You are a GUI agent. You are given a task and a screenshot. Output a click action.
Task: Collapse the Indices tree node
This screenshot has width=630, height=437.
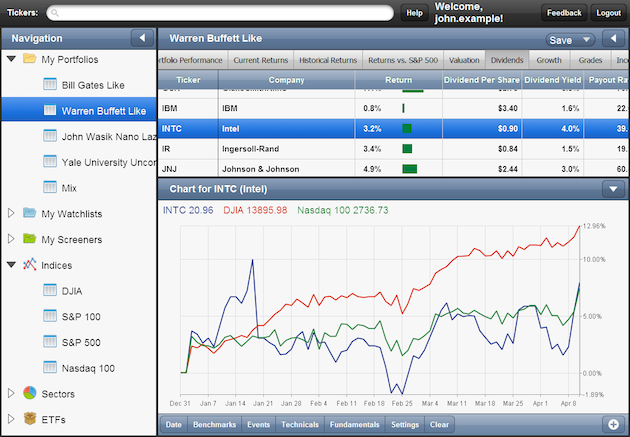[11, 265]
